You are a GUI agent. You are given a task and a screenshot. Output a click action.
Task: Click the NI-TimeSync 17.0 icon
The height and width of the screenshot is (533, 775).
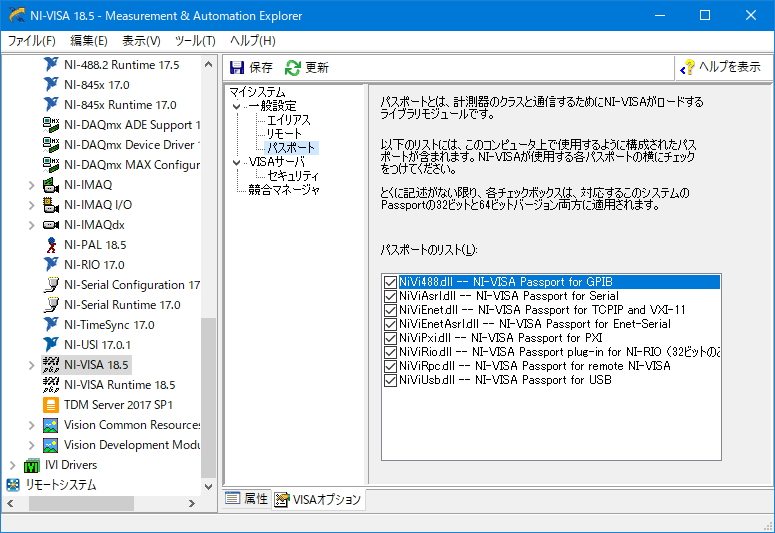51,325
